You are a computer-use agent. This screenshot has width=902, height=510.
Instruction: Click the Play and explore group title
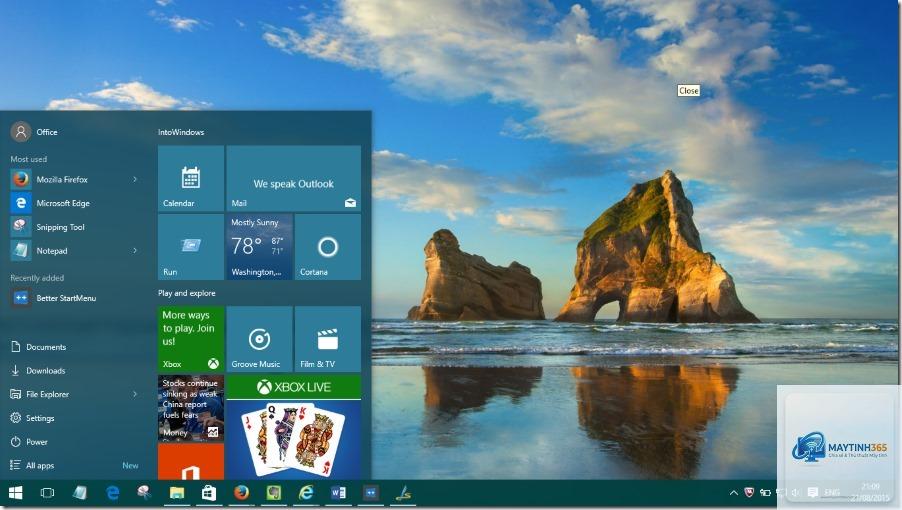(x=187, y=293)
